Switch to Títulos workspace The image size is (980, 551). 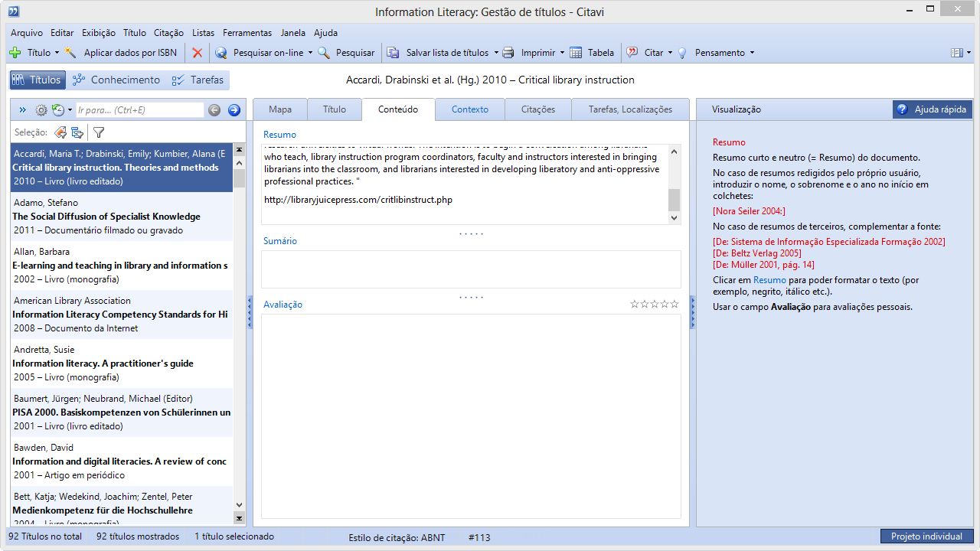click(x=38, y=80)
